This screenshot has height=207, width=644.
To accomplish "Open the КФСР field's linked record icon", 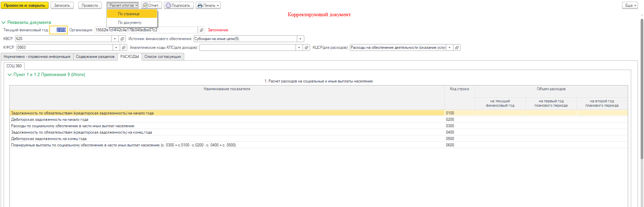I will 123,47.
